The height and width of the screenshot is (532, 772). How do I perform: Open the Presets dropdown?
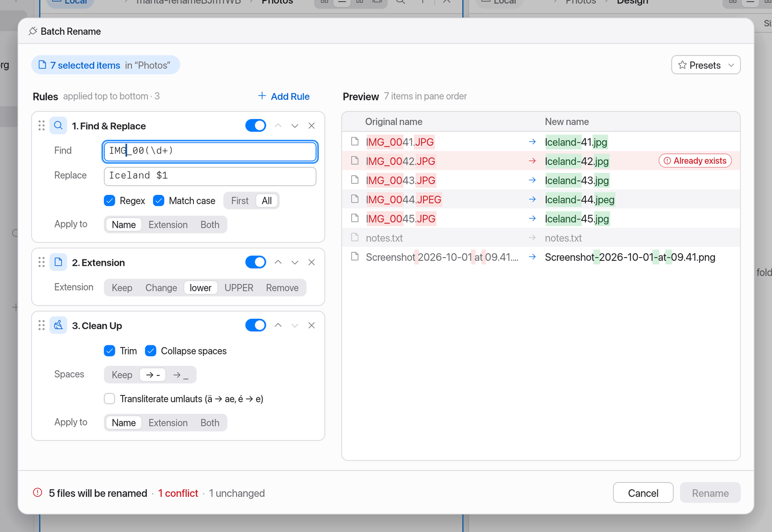click(x=706, y=65)
